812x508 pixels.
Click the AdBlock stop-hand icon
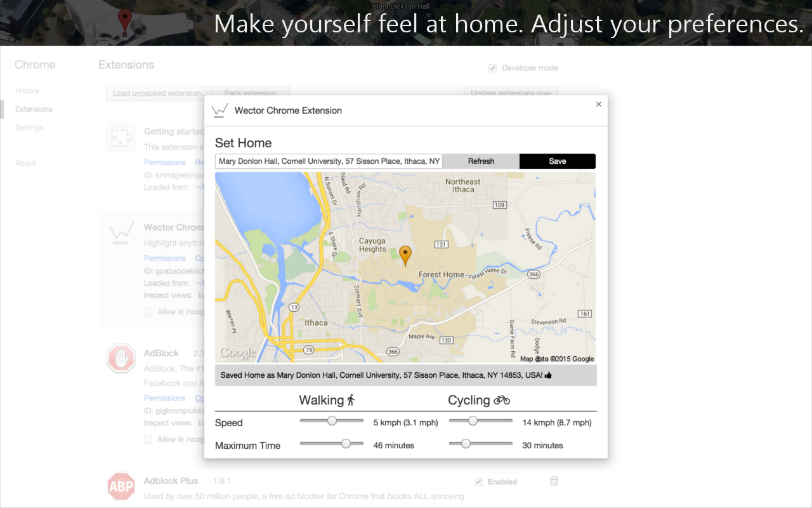coord(121,358)
